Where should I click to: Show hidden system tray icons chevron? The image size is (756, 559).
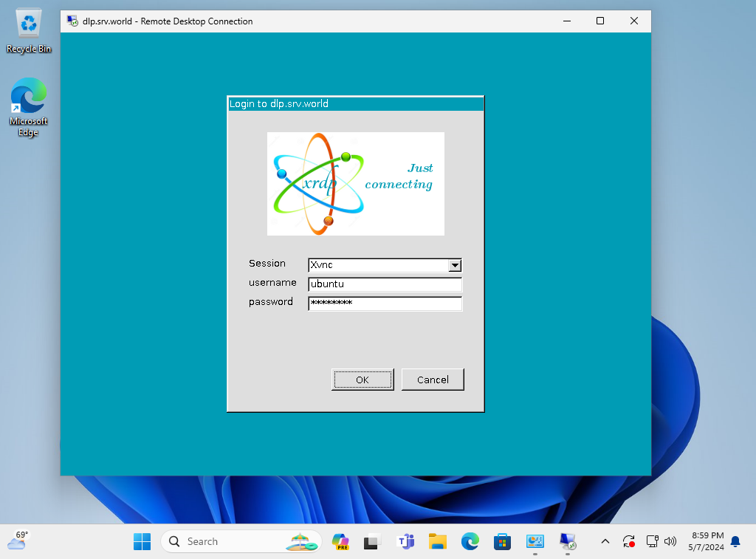605,542
